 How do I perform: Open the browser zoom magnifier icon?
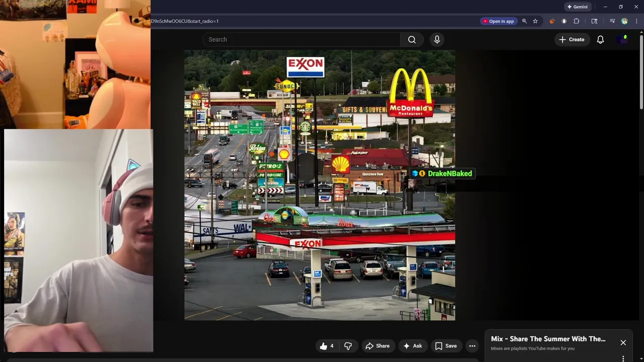click(524, 21)
